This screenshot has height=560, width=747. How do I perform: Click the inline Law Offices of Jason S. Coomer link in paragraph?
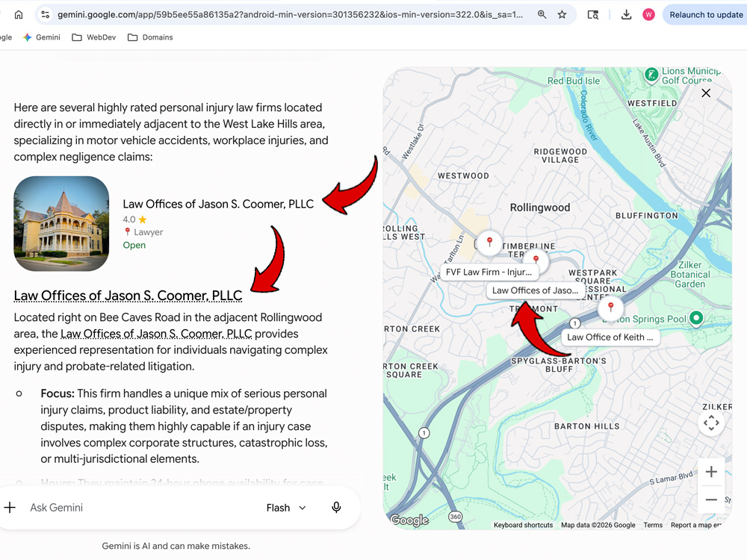point(156,334)
